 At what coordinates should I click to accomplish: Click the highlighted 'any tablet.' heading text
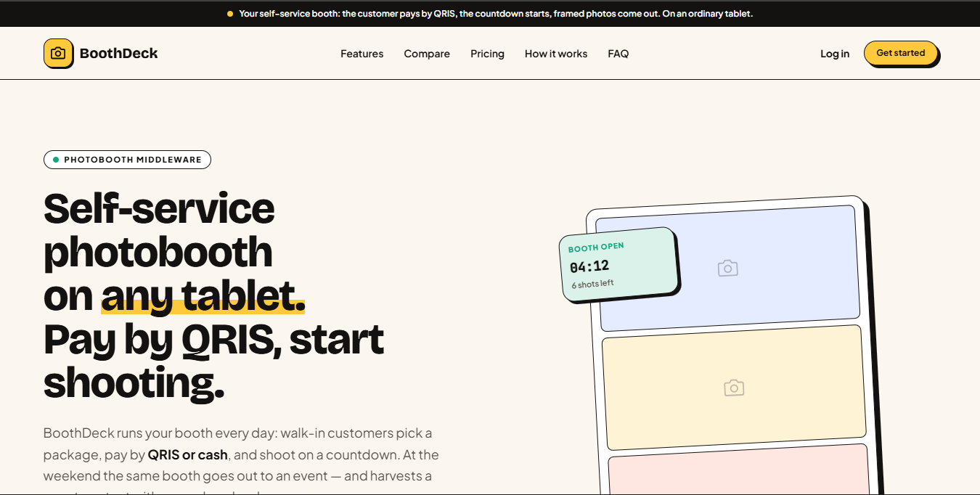tap(203, 295)
